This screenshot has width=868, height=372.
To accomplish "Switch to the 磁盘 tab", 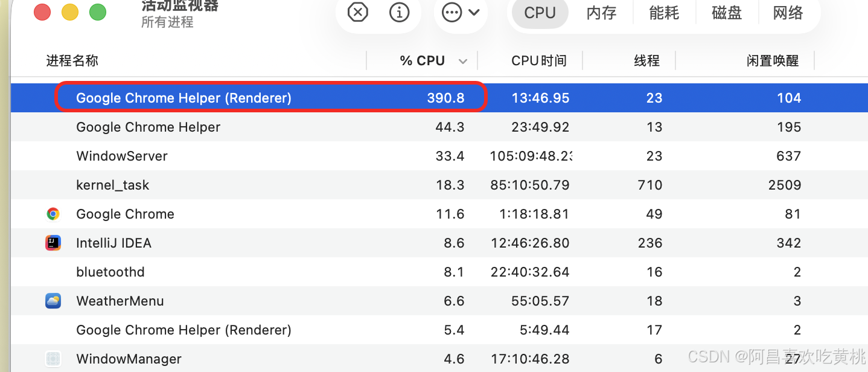I will [x=727, y=13].
